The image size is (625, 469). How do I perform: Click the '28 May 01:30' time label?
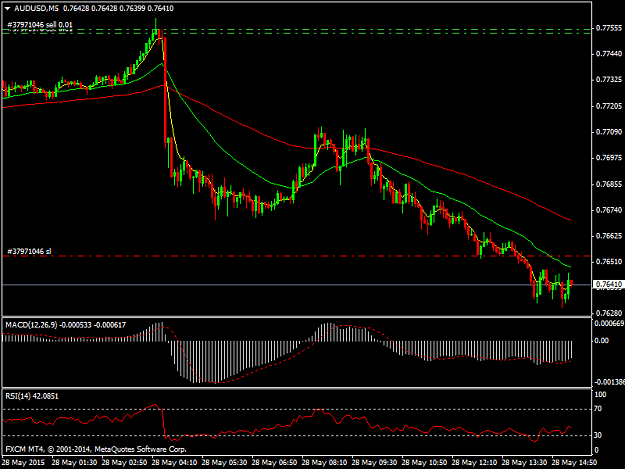coord(74,463)
